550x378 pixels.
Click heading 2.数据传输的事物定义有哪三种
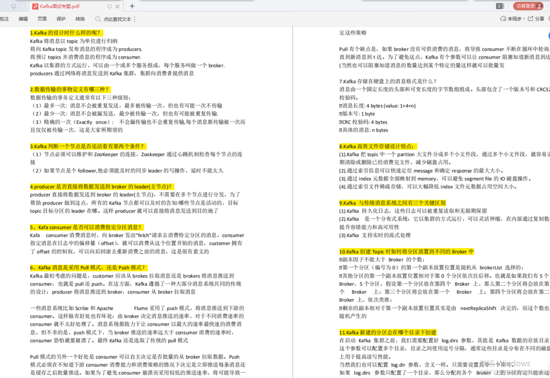coord(70,89)
